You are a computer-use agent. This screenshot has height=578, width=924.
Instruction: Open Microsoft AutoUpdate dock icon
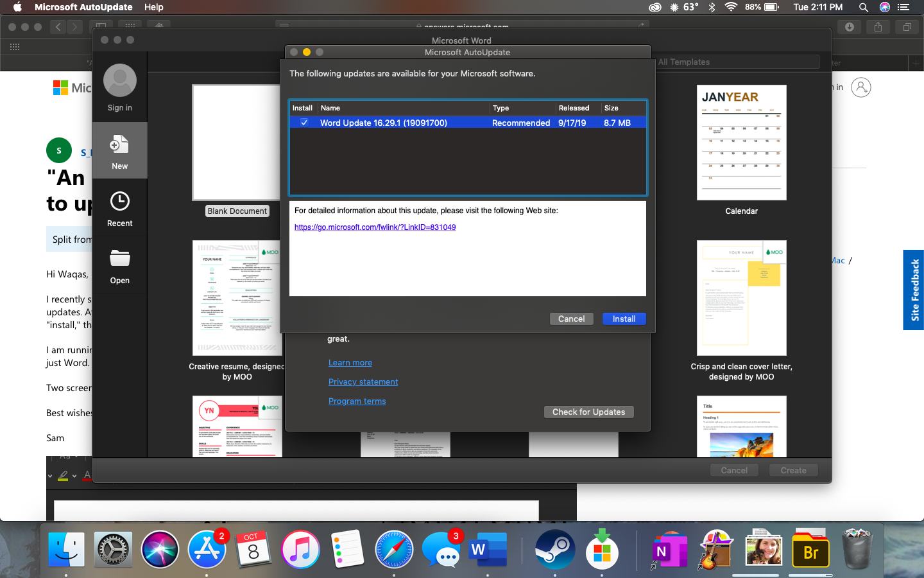click(x=602, y=550)
